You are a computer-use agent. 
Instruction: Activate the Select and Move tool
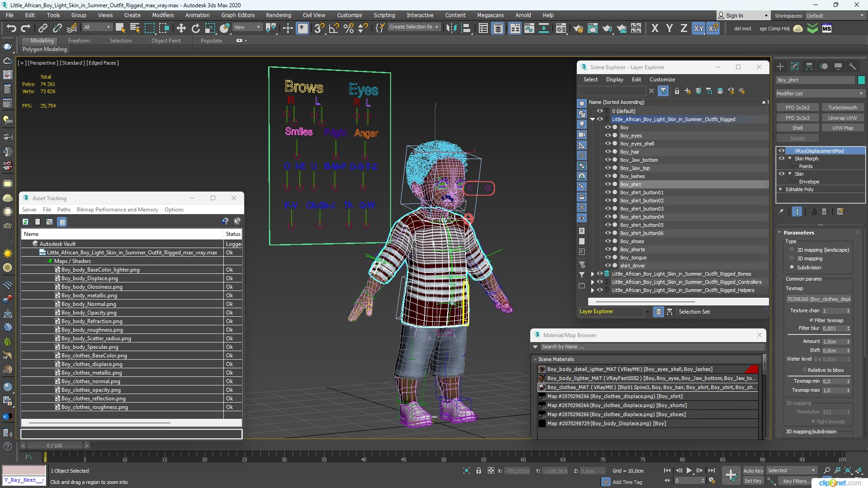click(181, 28)
